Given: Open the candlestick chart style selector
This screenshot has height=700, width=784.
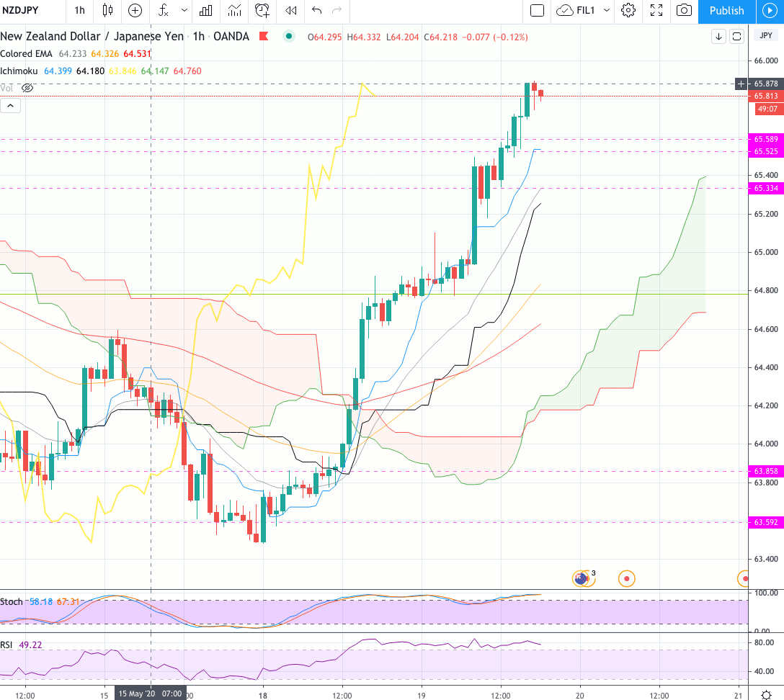Looking at the screenshot, I should point(107,11).
